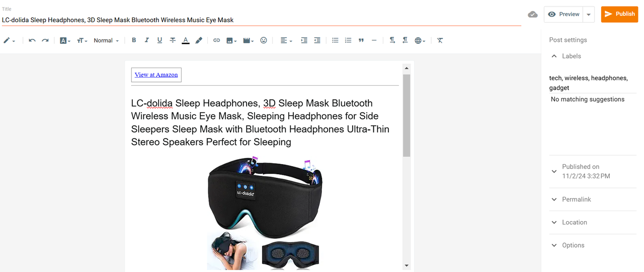Expand the Published on section
This screenshot has width=644, height=272.
593,171
